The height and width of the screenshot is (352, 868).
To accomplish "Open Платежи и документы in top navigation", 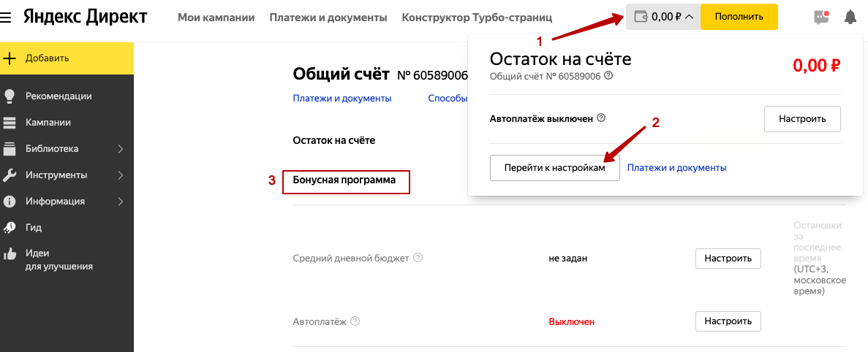I will click(x=328, y=18).
